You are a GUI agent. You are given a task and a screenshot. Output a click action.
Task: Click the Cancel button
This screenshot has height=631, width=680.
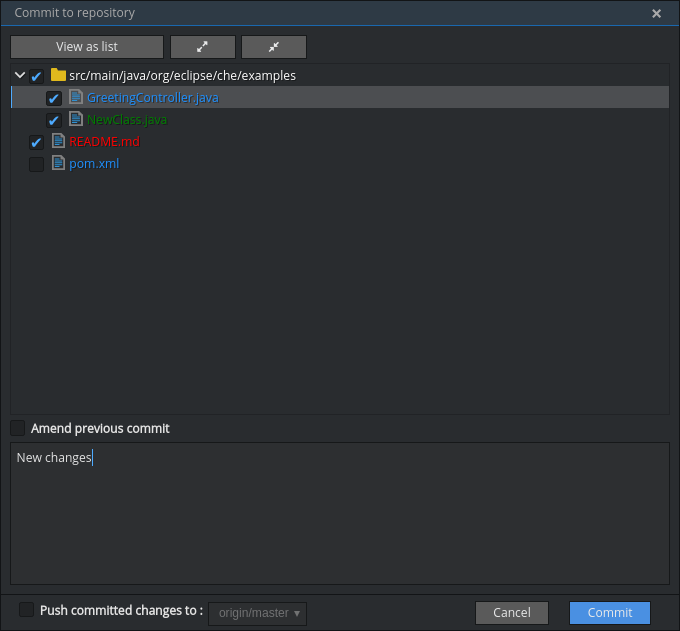tap(512, 612)
